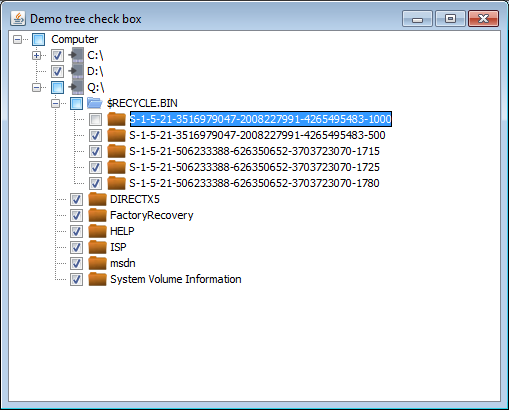Minimize the Demo tree check box window
This screenshot has width=509, height=410.
point(417,18)
